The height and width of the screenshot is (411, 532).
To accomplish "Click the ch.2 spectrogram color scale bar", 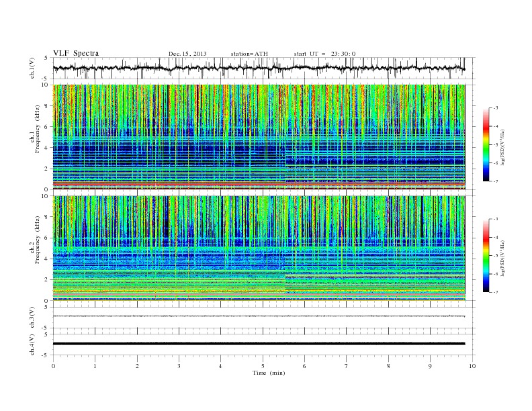I will pos(486,255).
